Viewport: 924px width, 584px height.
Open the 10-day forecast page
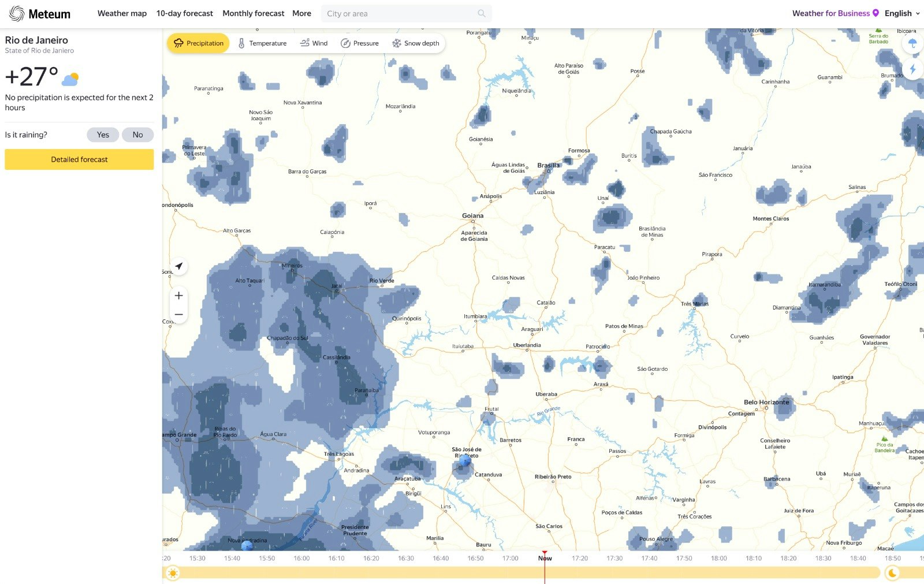pos(185,13)
